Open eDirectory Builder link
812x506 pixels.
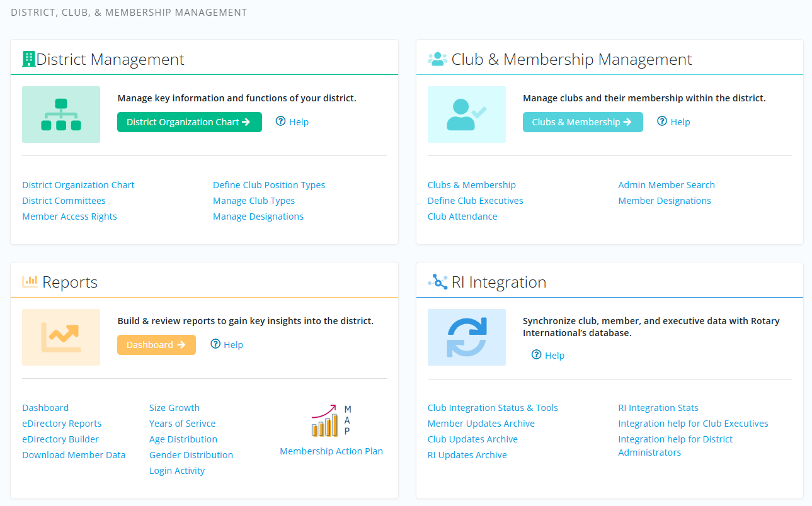(x=60, y=439)
